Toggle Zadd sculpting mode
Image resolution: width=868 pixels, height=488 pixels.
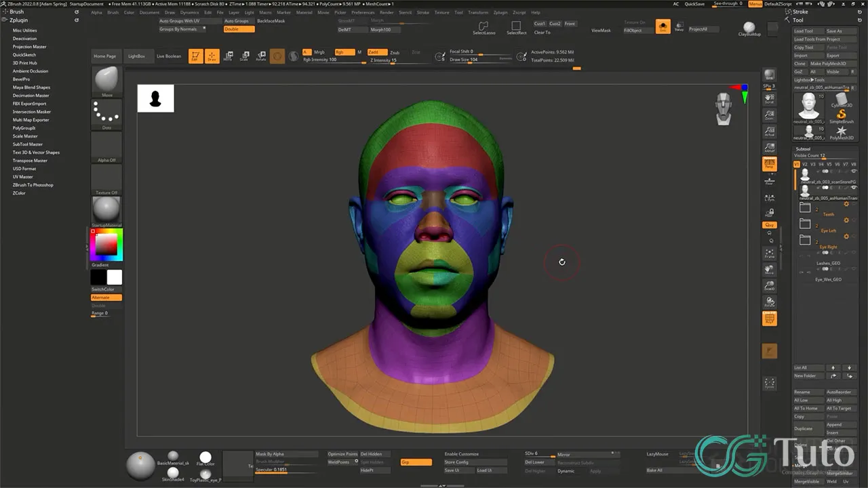pos(376,52)
